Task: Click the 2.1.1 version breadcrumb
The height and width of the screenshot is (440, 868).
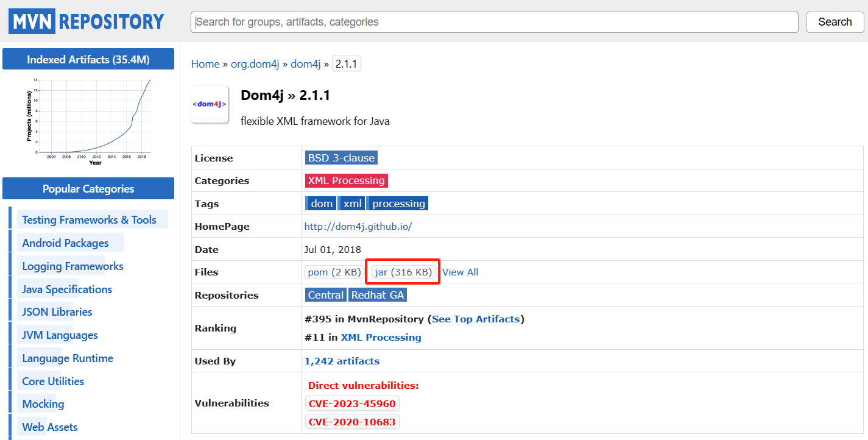Action: 347,64
